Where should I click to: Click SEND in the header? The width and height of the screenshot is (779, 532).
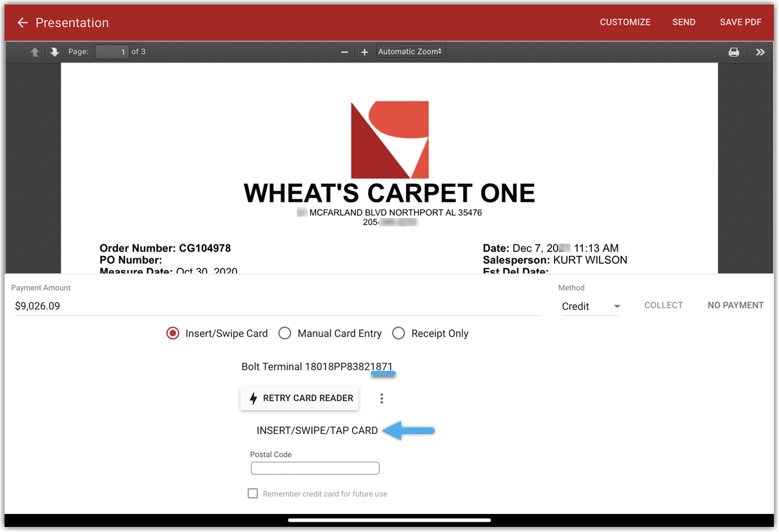684,22
